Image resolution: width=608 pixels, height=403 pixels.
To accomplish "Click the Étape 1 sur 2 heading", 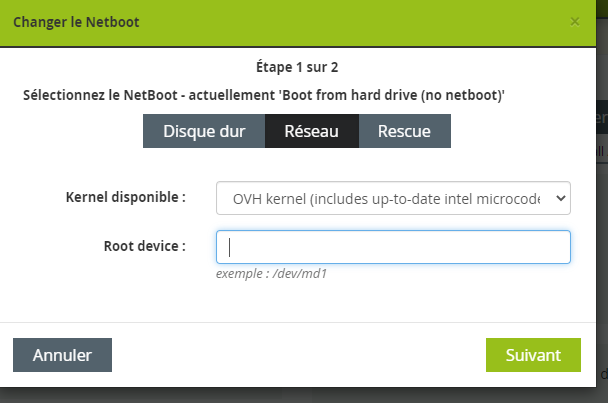I will [x=297, y=67].
